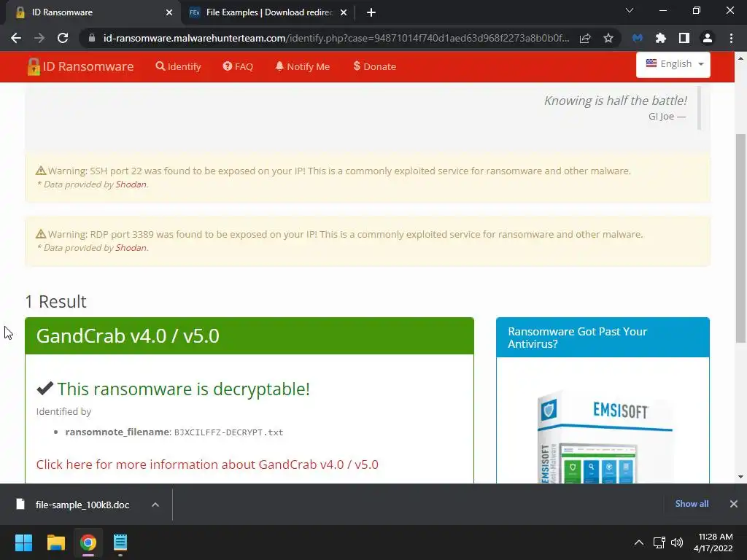The height and width of the screenshot is (560, 747).
Task: Open site security lock icon info
Action: point(92,38)
